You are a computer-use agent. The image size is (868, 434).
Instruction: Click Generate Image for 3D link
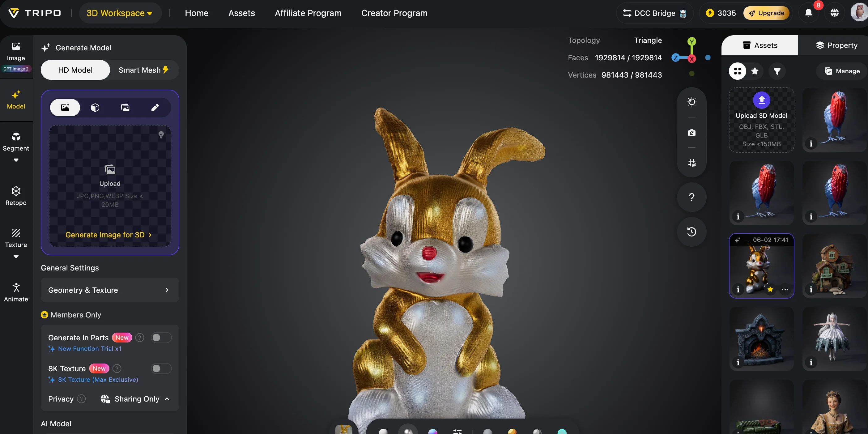pos(108,235)
